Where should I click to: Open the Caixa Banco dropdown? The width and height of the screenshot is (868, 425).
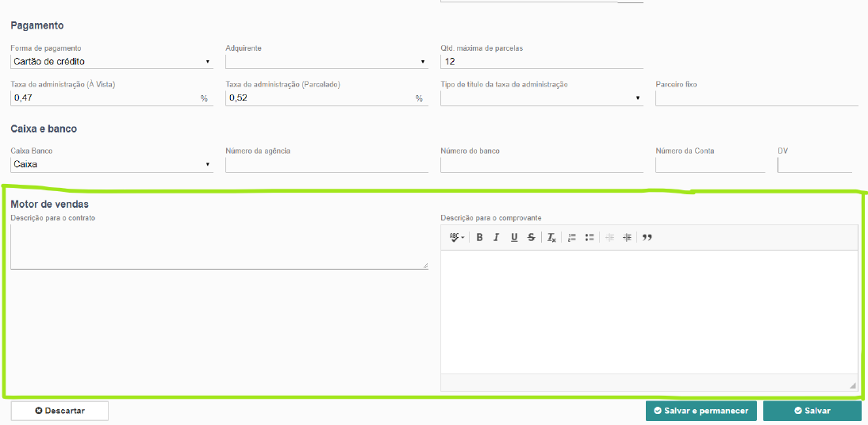[112, 164]
